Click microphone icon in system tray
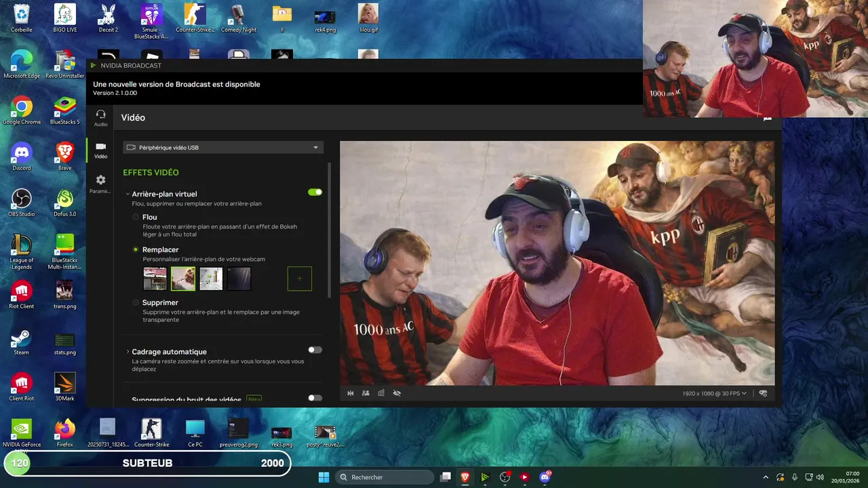The image size is (868, 488). click(795, 477)
